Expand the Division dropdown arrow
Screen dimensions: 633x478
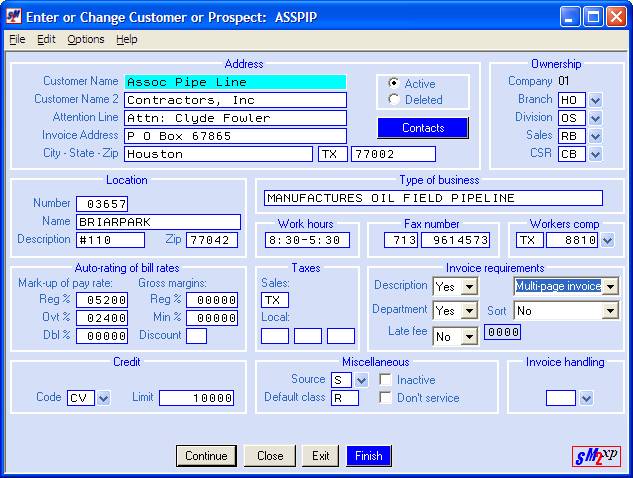coord(595,118)
